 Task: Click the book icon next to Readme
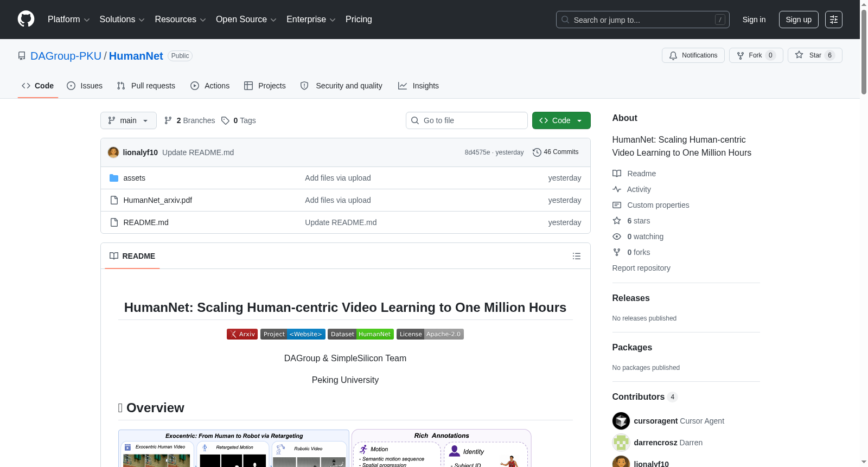pos(617,174)
